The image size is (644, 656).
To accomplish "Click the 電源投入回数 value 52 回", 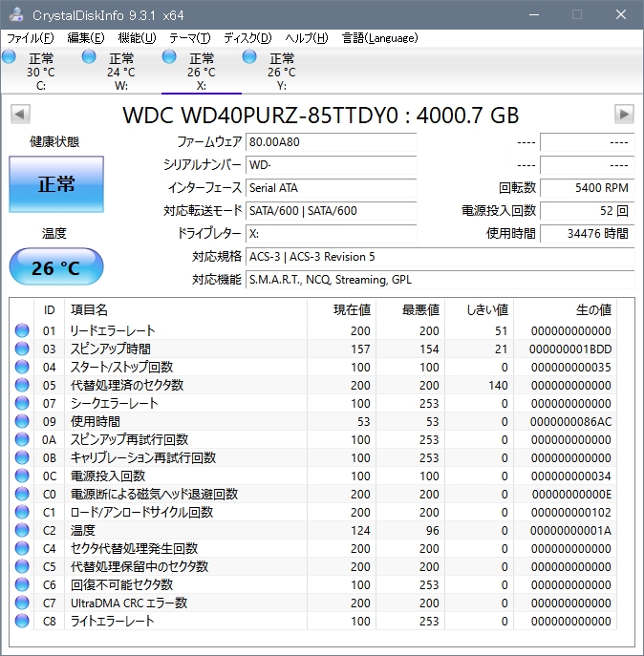I will point(588,211).
